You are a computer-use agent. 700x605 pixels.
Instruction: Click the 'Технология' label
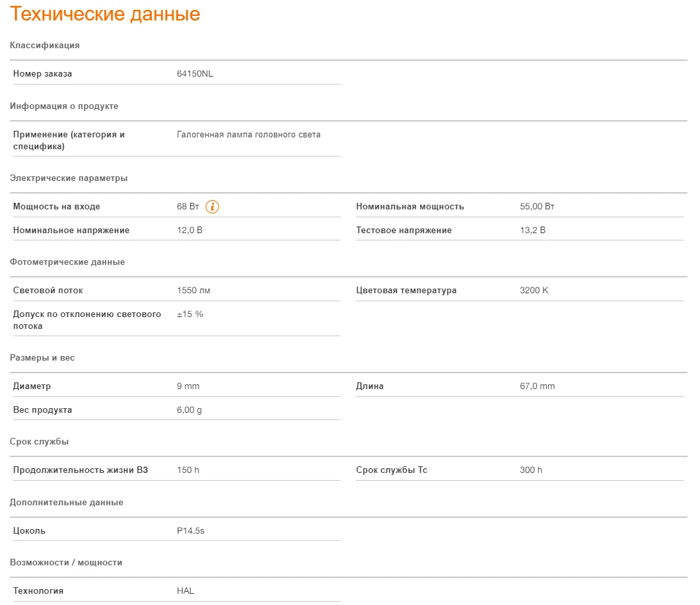(38, 590)
